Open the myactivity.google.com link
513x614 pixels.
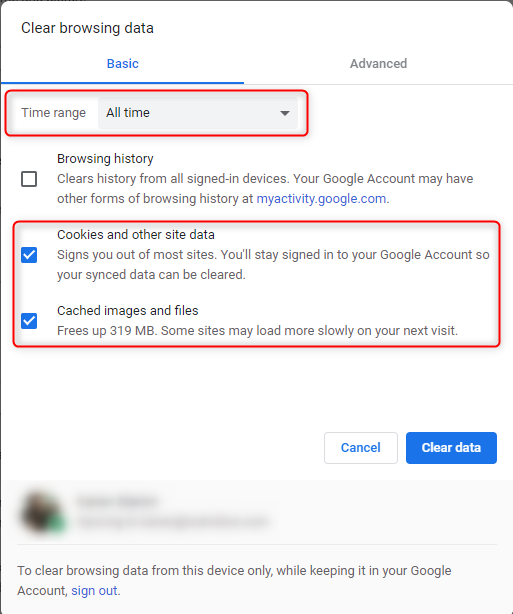321,199
